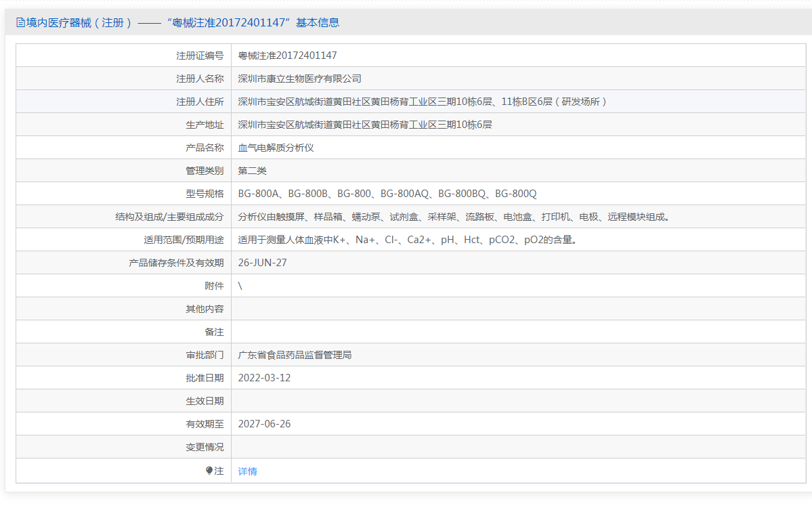The width and height of the screenshot is (812, 512).
Task: Click the registration number 粤械注准20172401147 value
Action: [287, 56]
